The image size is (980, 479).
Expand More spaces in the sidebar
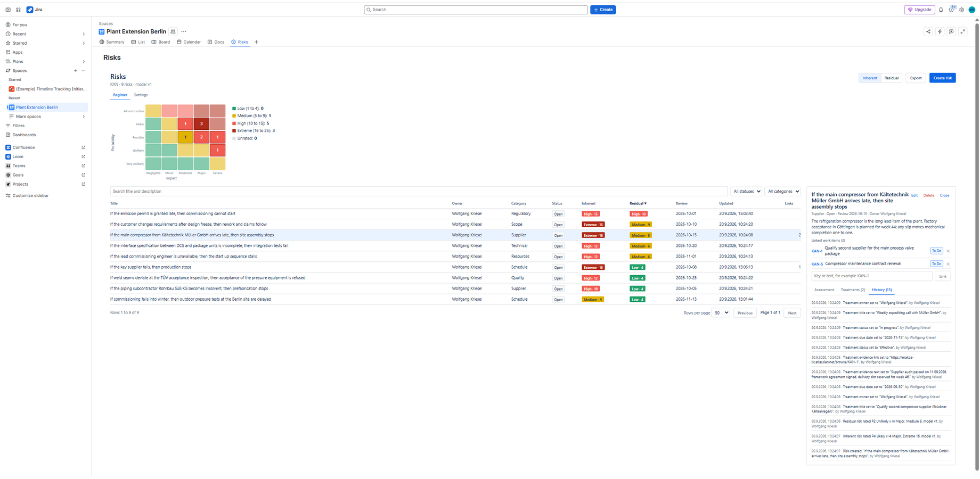tap(84, 117)
